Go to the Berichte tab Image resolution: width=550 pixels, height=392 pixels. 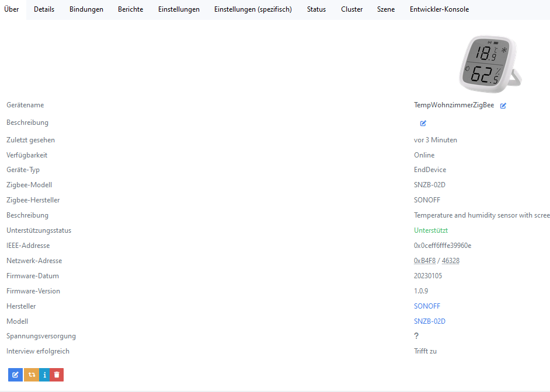(x=130, y=9)
